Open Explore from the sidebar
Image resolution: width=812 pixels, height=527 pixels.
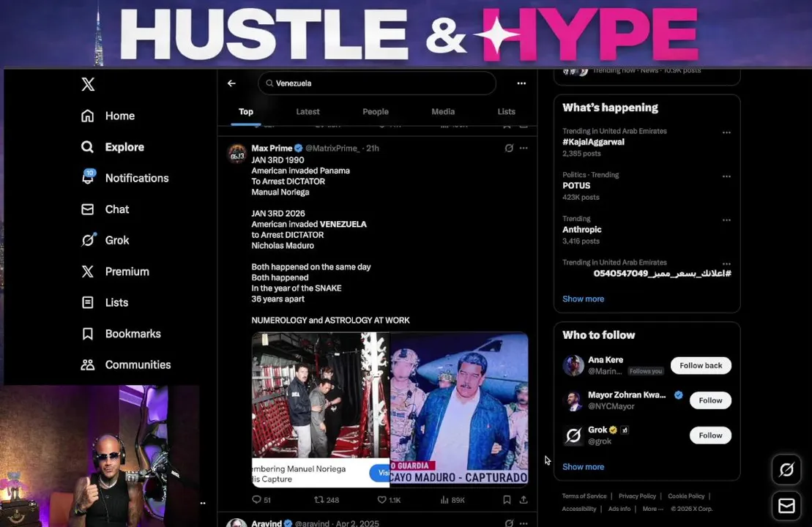[112, 147]
